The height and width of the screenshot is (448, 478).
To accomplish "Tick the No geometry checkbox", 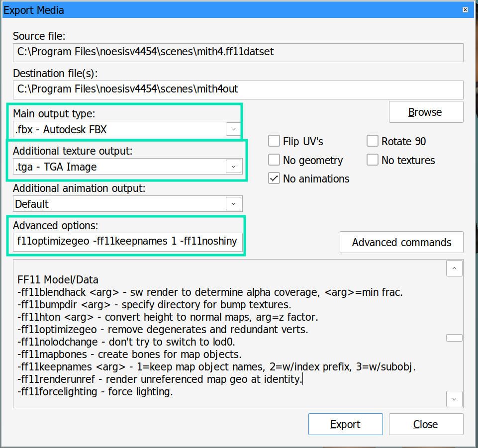I will [x=274, y=160].
